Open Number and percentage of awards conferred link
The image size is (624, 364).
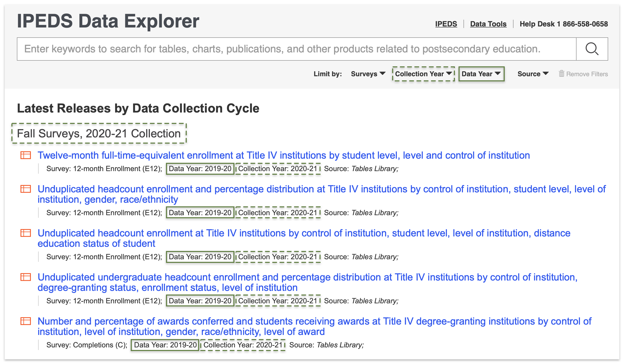click(x=314, y=321)
